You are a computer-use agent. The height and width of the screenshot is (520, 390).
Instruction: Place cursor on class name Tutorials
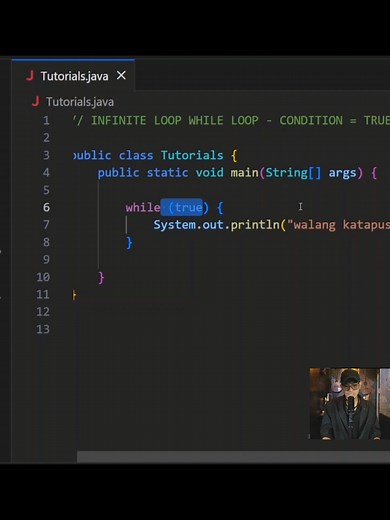(x=192, y=155)
